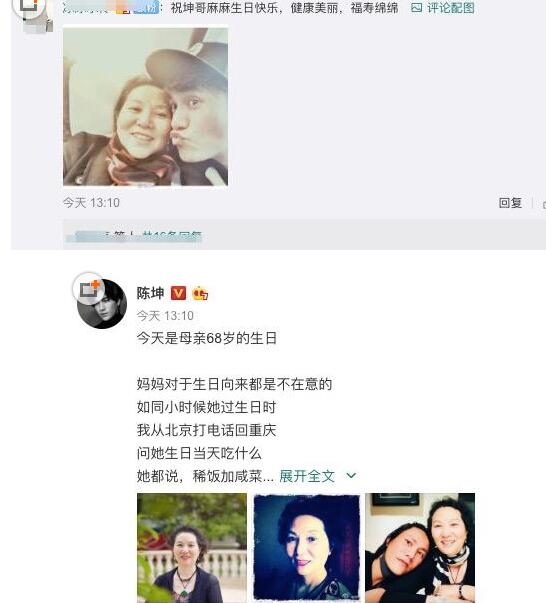The height and width of the screenshot is (603, 546).
Task: Click the post timestamp 今天 13:10 under 陈坤
Action: [x=165, y=316]
